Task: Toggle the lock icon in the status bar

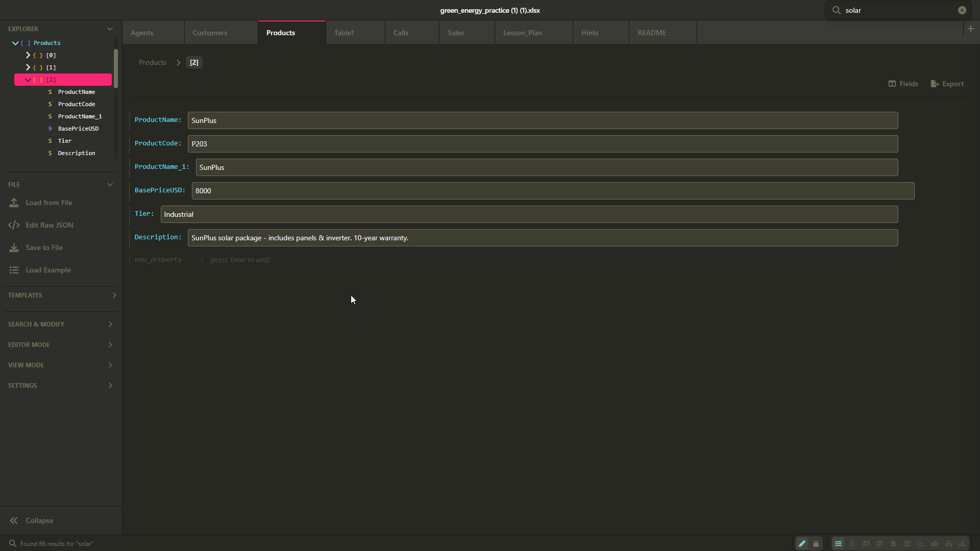Action: 816,544
